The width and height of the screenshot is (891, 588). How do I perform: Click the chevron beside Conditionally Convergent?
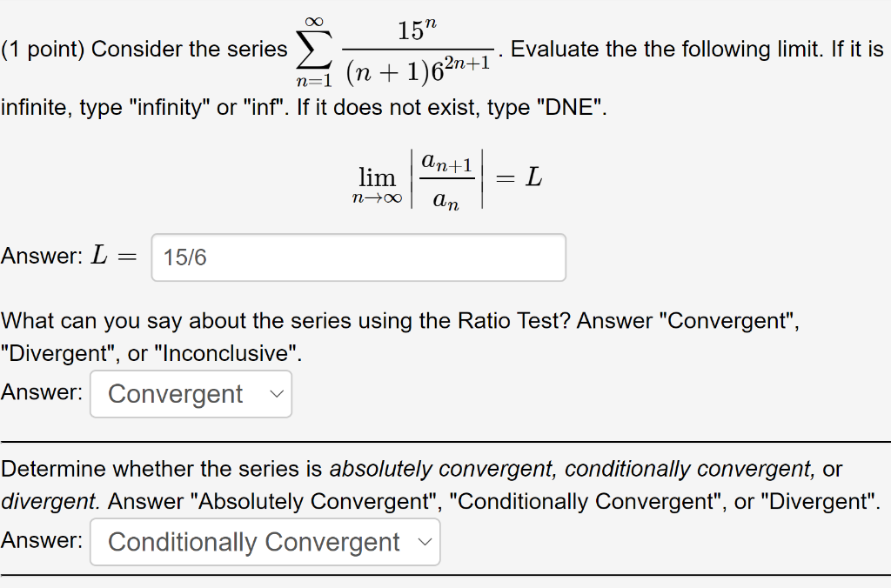(425, 541)
